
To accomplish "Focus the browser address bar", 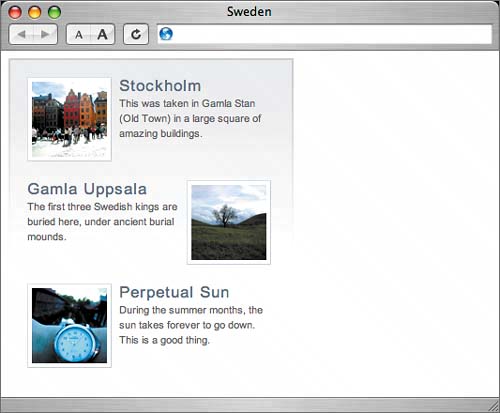I will (x=325, y=34).
